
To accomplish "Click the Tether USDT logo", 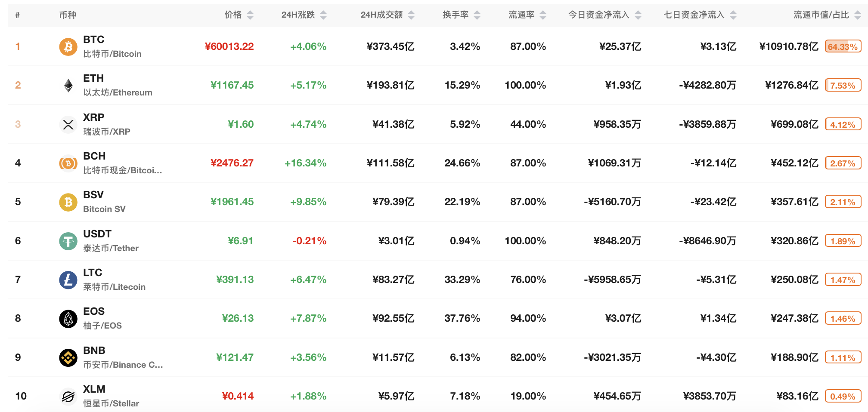I will tap(68, 241).
